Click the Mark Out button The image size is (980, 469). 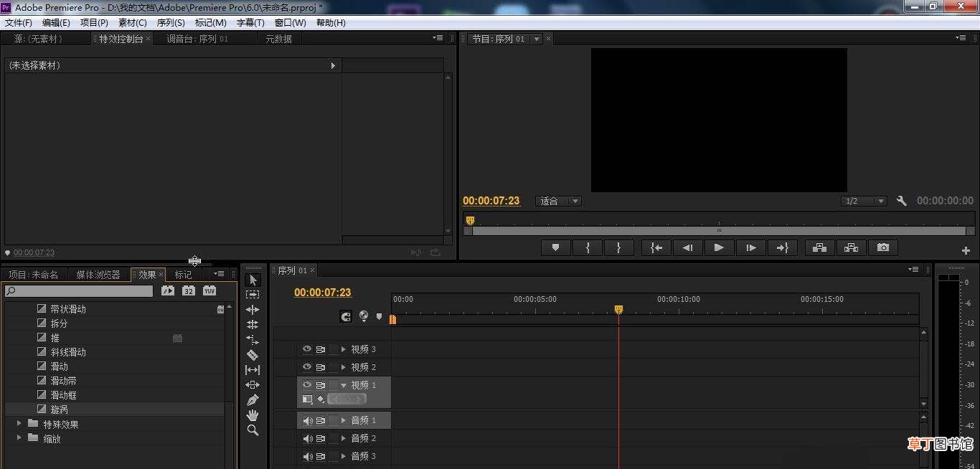pos(619,247)
